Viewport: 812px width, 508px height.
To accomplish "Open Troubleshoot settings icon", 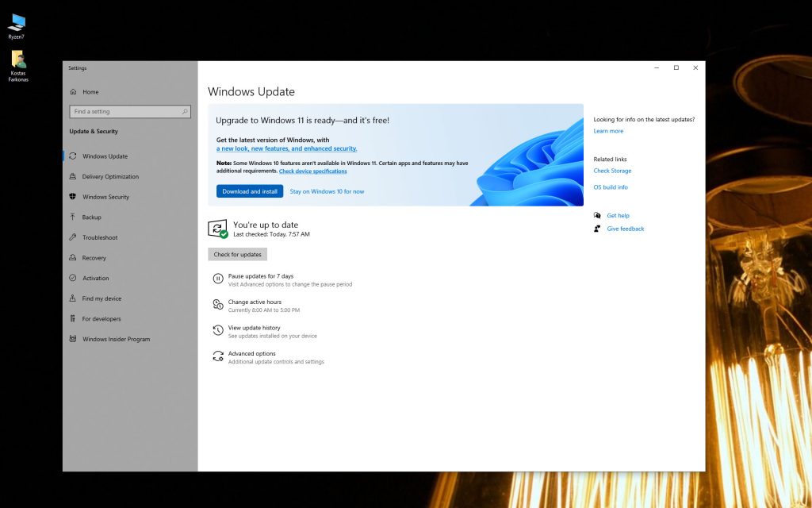I will coord(72,237).
